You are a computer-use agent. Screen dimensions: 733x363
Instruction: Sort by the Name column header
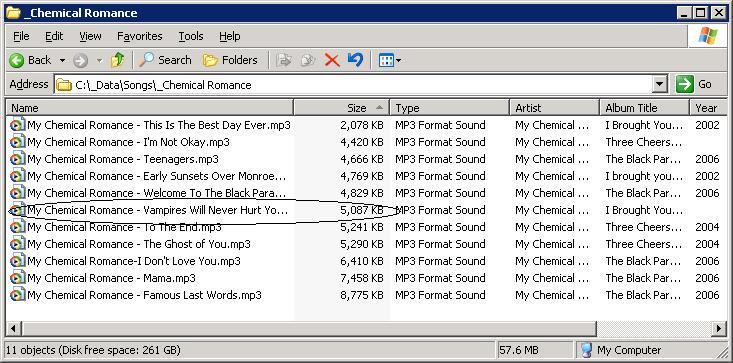[150, 108]
